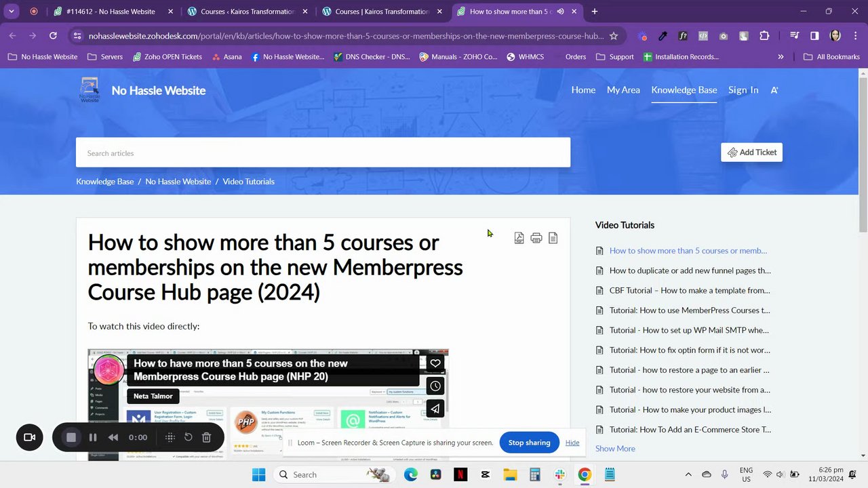868x488 pixels.
Task: Open the Knowledge Base breadcrumb link
Action: click(105, 182)
